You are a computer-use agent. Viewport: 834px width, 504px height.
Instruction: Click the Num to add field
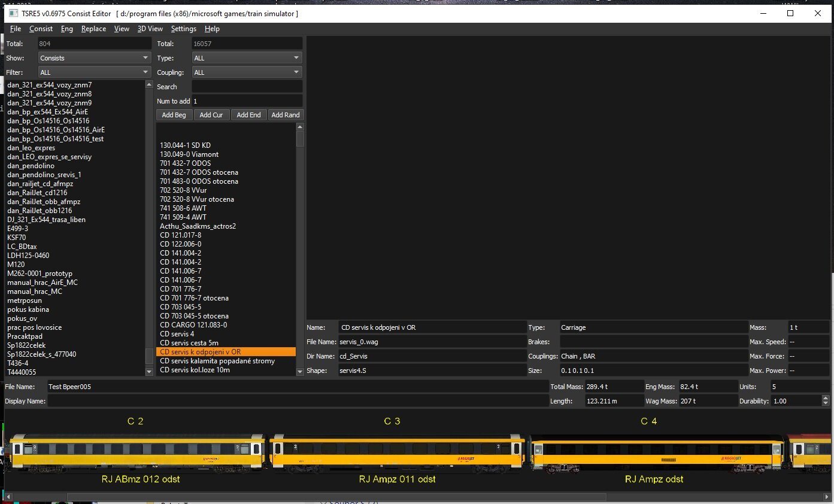point(247,101)
